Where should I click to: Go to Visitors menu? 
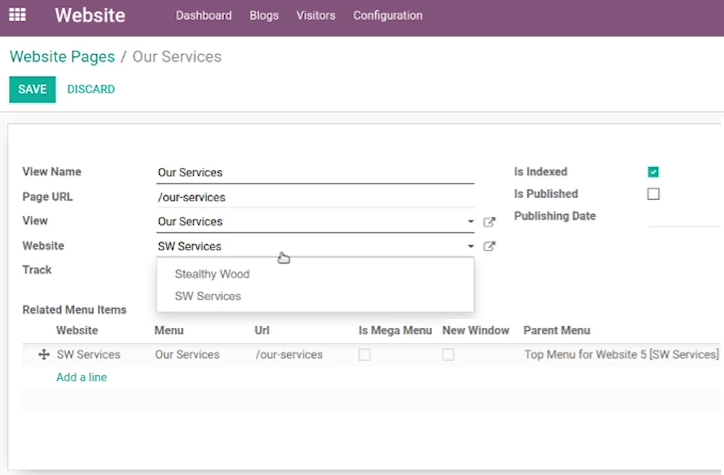pos(316,16)
